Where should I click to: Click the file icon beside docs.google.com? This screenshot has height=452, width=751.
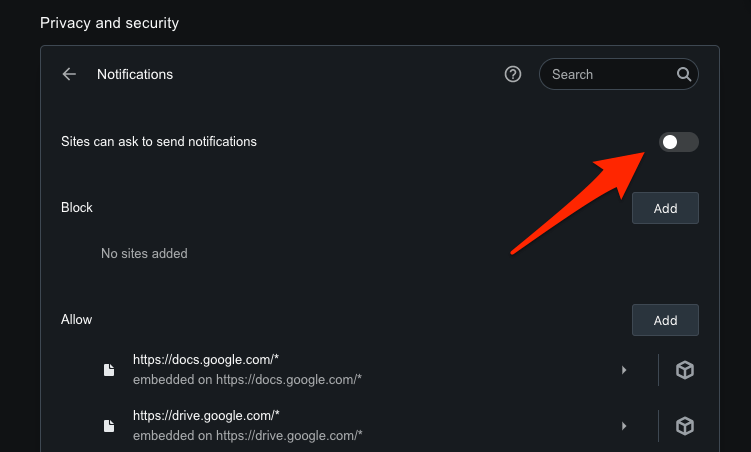(x=109, y=370)
